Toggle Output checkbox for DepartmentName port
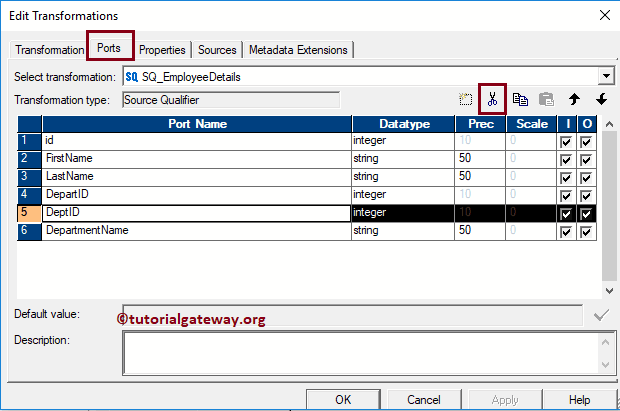 (x=586, y=232)
